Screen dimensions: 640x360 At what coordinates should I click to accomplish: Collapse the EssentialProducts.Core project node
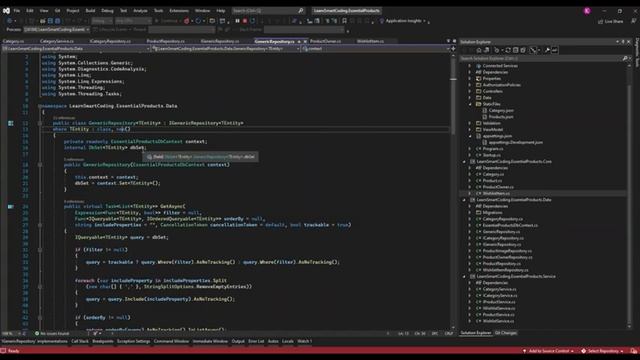pyautogui.click(x=464, y=162)
